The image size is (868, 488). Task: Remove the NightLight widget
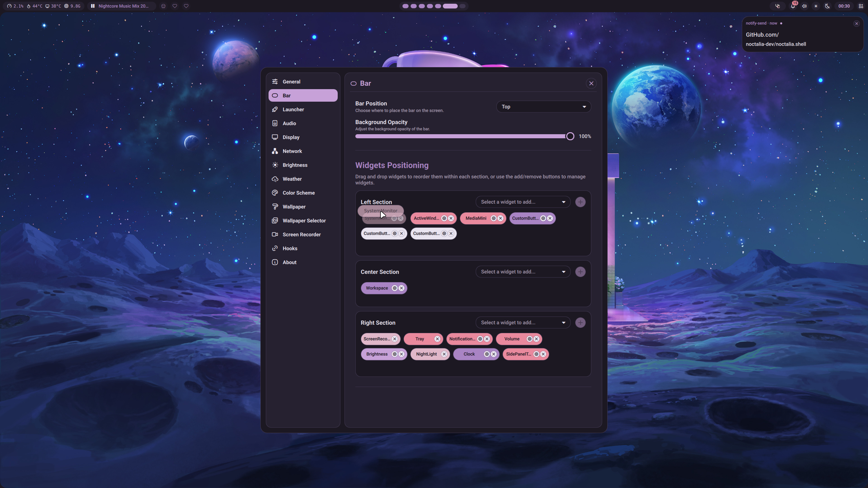pyautogui.click(x=444, y=354)
